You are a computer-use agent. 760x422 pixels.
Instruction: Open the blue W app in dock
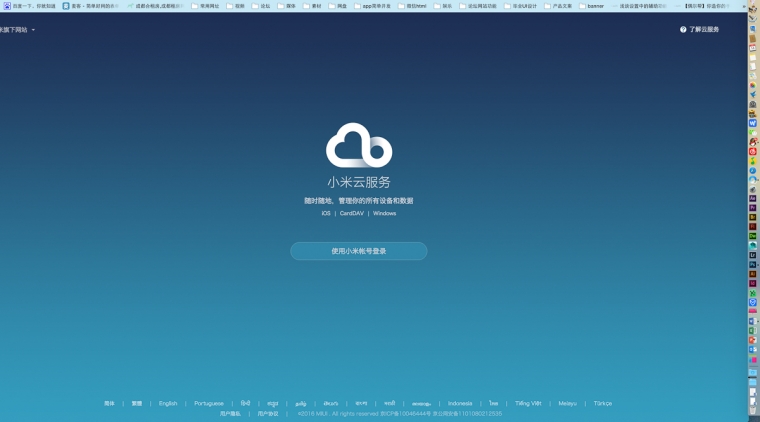coord(753,123)
